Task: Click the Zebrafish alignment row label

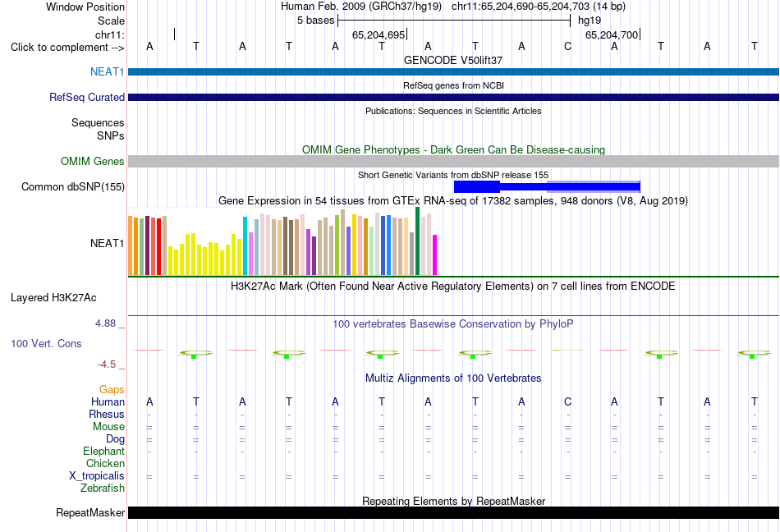Action: (103, 488)
